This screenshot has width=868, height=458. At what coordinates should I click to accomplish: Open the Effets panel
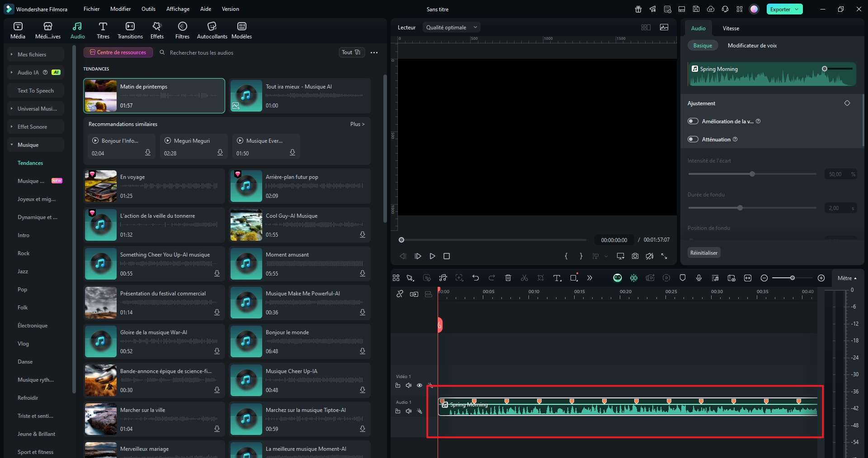click(x=157, y=30)
